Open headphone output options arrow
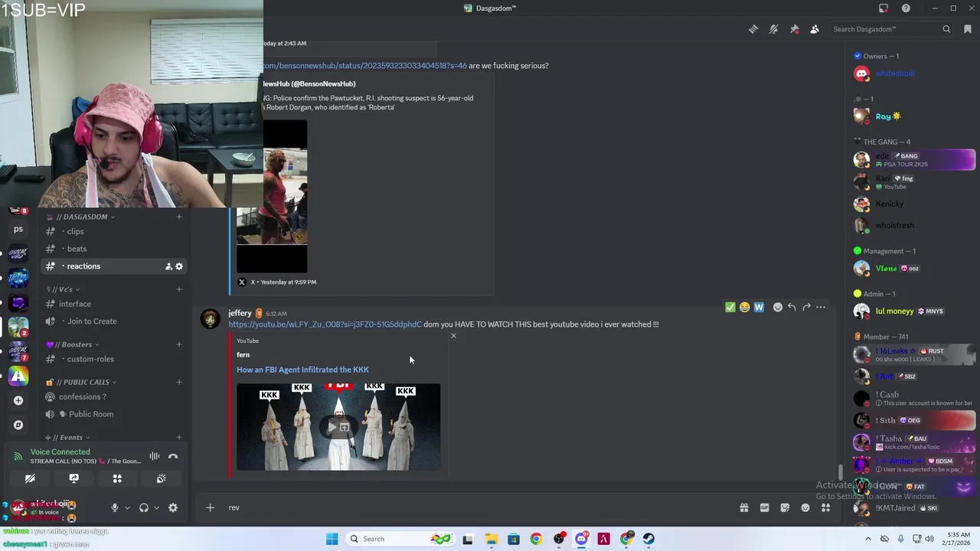Screen dimensions: 980x551 (x=156, y=507)
